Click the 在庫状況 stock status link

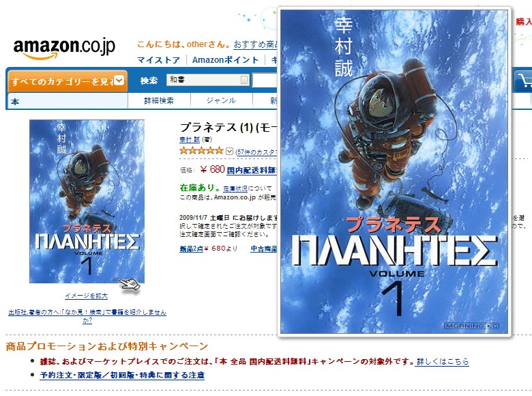pos(235,188)
